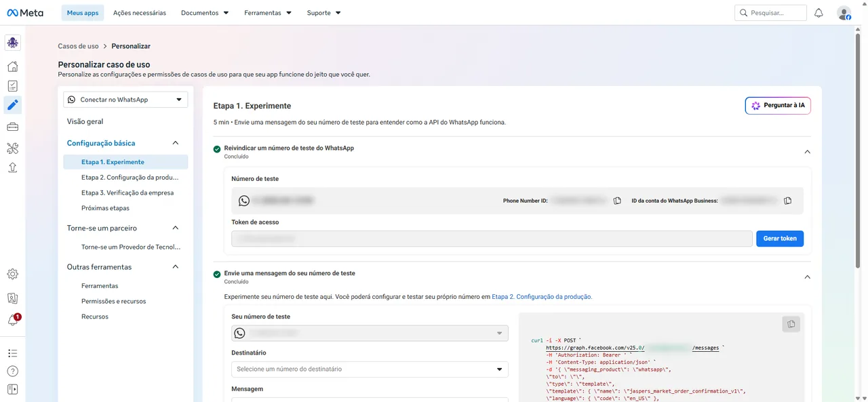
Task: Open the Suporte dropdown menu
Action: (324, 13)
